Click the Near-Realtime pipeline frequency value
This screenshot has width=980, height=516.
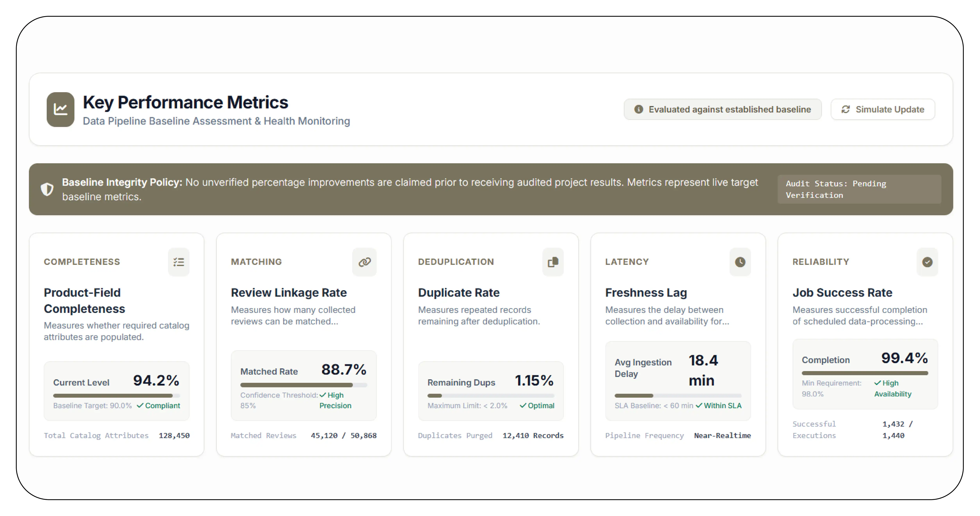click(722, 436)
